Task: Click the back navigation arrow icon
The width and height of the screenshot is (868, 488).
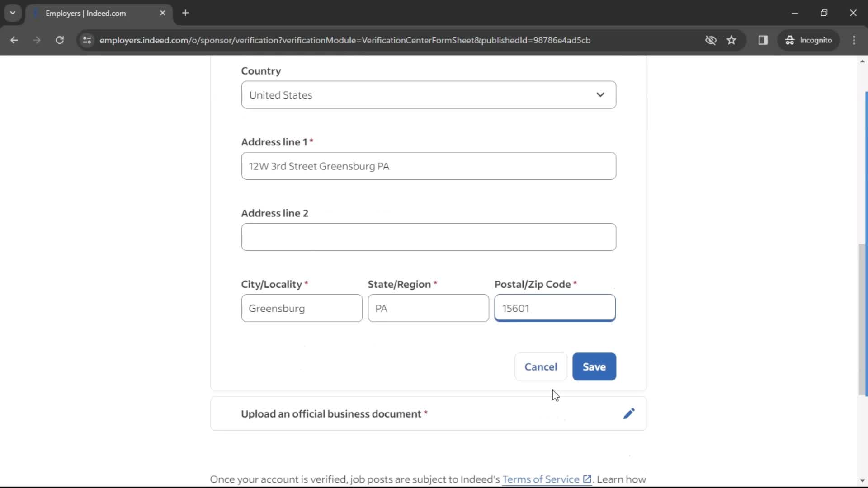Action: pos(15,40)
